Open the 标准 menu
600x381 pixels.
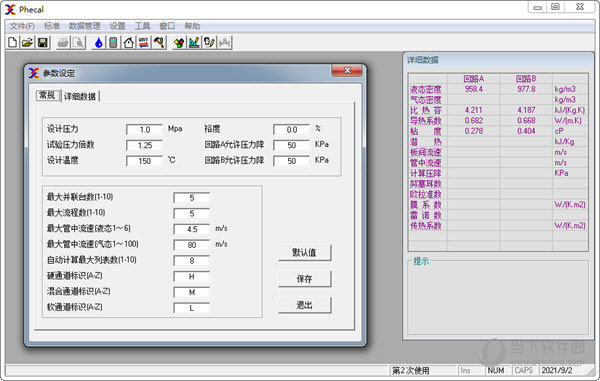click(x=52, y=26)
